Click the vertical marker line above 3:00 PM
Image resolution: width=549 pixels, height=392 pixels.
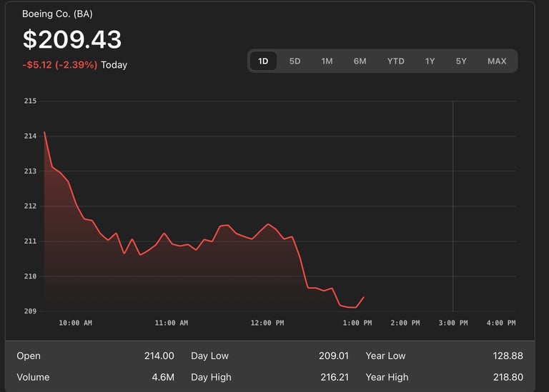click(x=453, y=206)
